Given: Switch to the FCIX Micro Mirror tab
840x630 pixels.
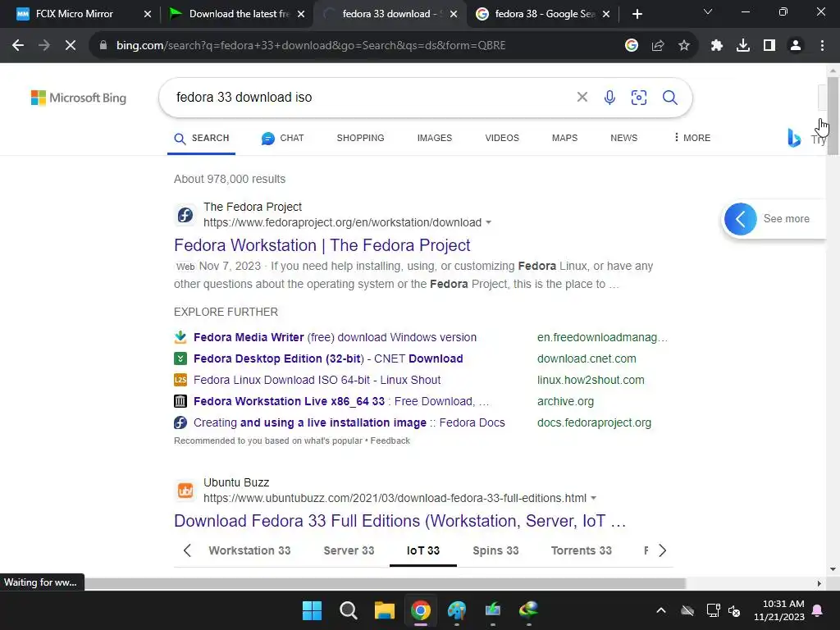Looking at the screenshot, I should pyautogui.click(x=75, y=14).
